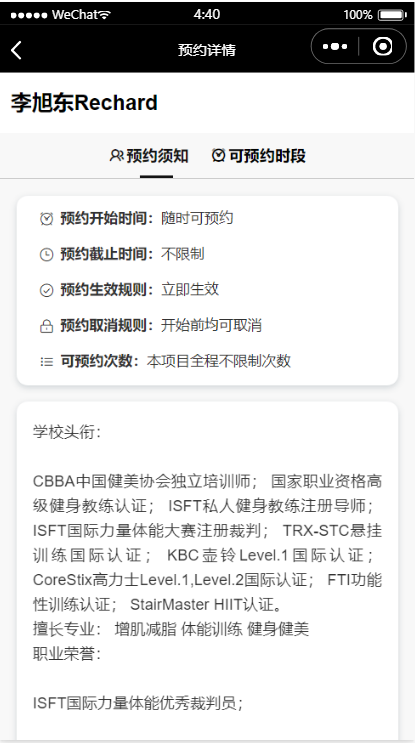Click the 不限制 deadline value
Image resolution: width=415 pixels, height=743 pixels.
pos(182,254)
